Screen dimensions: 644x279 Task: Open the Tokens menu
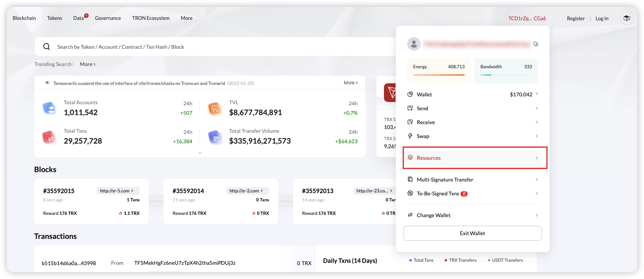[54, 18]
